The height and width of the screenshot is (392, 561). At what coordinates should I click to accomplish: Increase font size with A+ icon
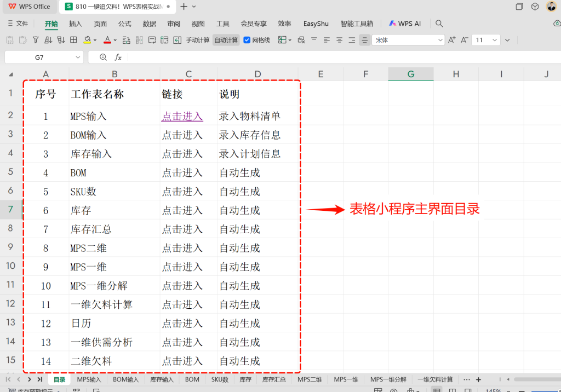[x=452, y=40]
